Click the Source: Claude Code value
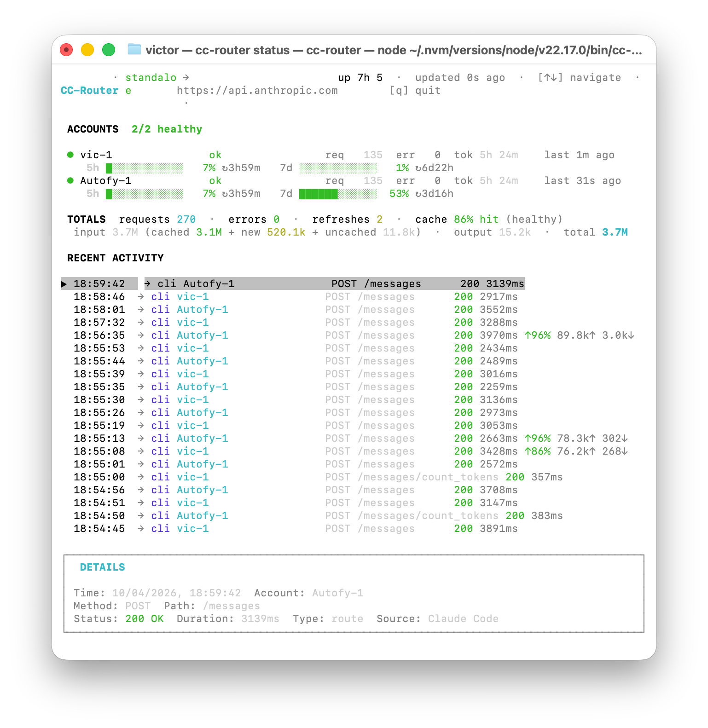This screenshot has height=728, width=708. pos(463,619)
